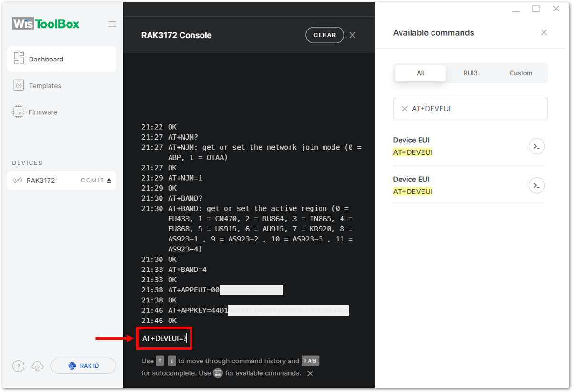The image size is (573, 392).
Task: Click the Templates icon in sidebar
Action: (x=19, y=86)
